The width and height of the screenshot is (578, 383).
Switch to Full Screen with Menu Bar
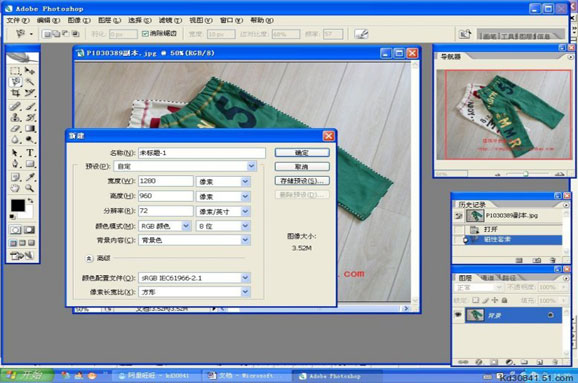[22, 243]
